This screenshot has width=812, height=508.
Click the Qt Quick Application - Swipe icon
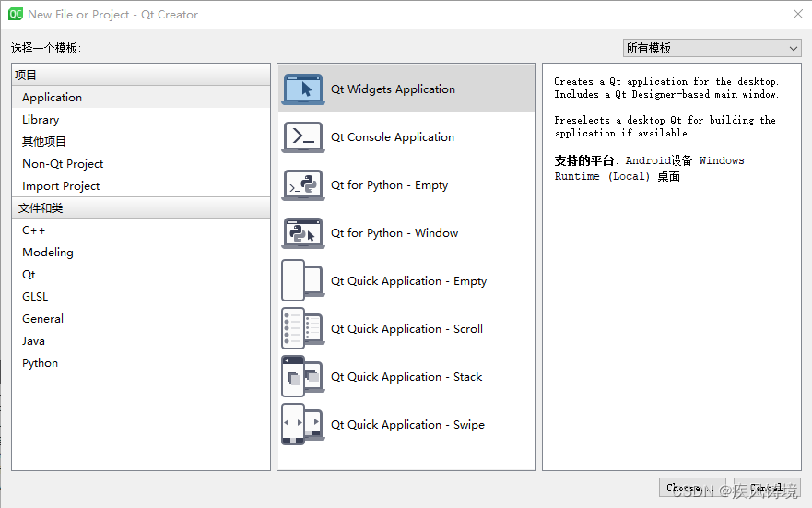tap(303, 425)
